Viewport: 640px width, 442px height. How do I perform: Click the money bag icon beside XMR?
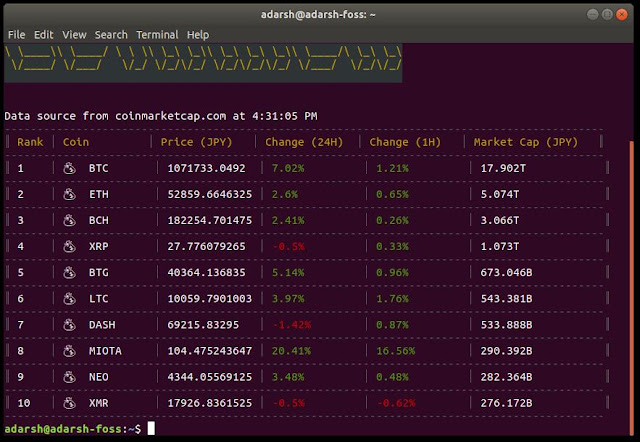click(69, 403)
